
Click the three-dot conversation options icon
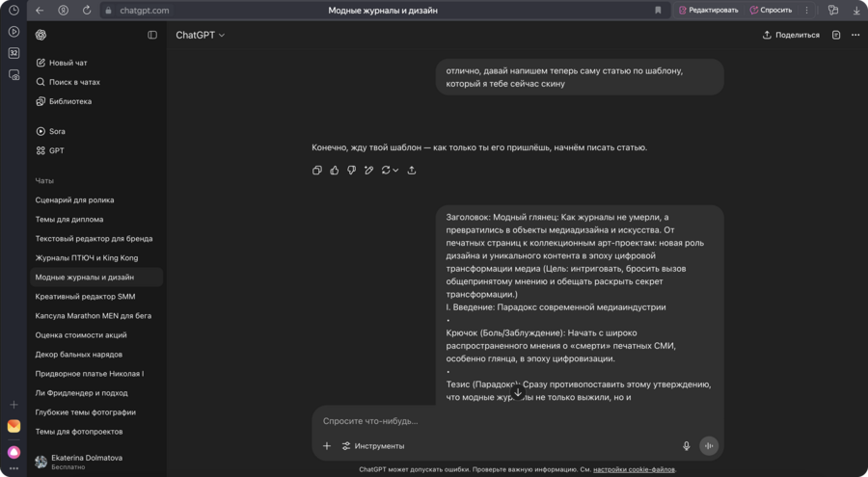[855, 35]
